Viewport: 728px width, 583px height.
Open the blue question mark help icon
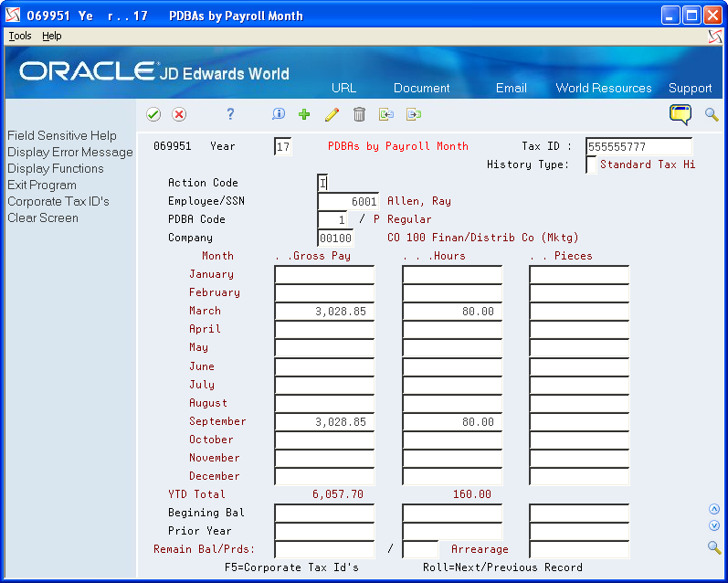(x=230, y=114)
